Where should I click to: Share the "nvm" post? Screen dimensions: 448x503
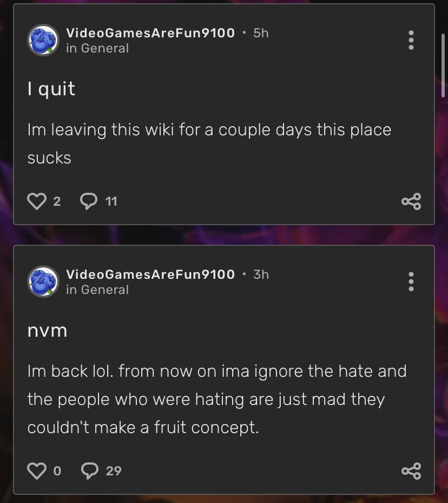411,471
